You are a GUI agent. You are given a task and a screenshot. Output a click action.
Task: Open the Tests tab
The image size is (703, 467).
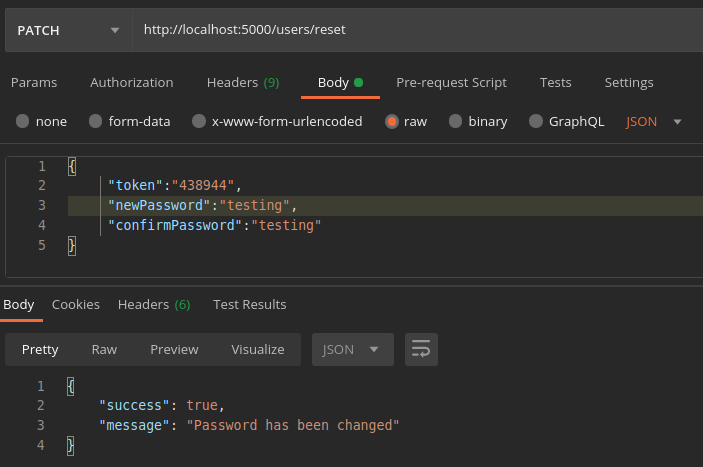tap(555, 82)
